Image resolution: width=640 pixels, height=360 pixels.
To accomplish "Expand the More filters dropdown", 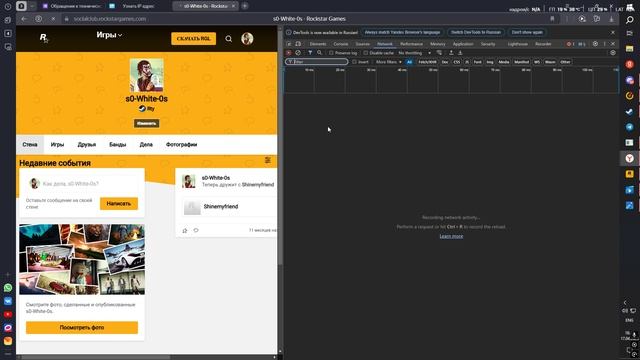I will (x=388, y=62).
